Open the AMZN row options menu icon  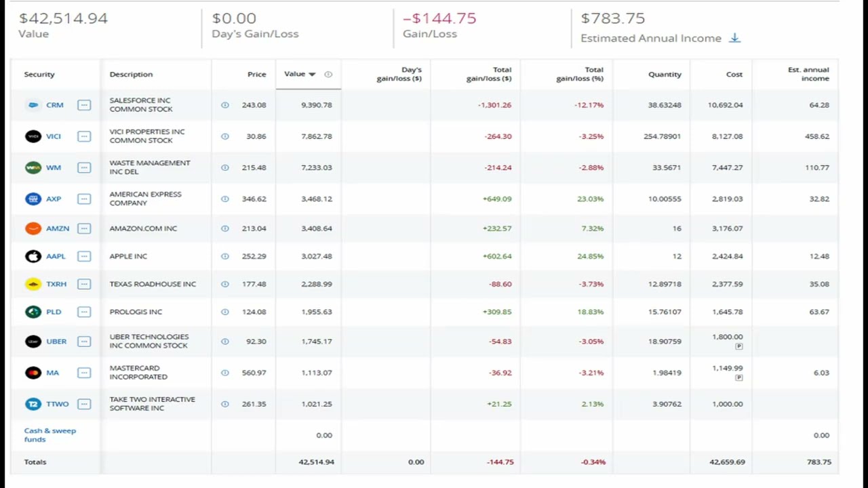click(84, 228)
